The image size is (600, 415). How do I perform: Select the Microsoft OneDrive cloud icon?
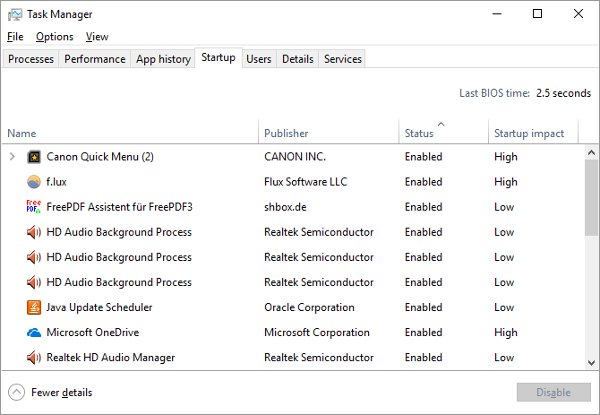click(34, 332)
